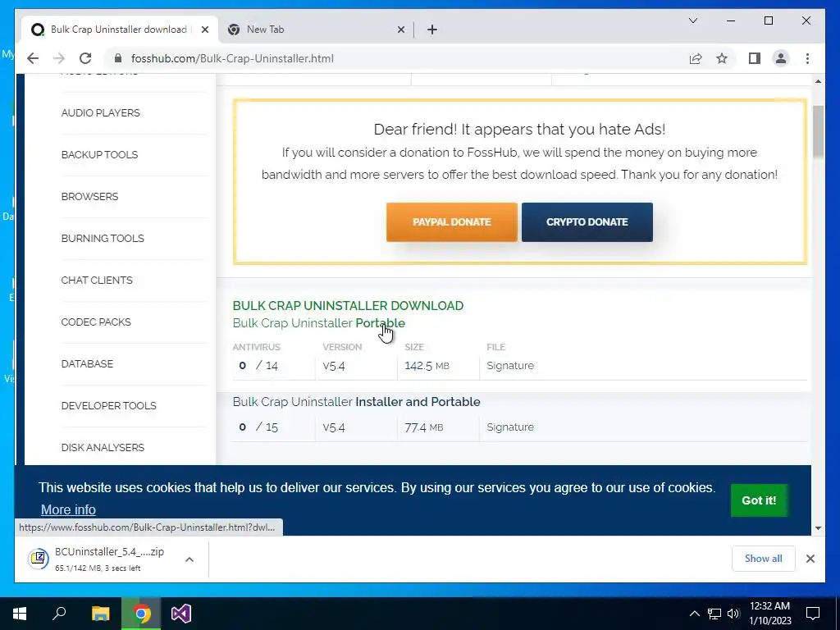The width and height of the screenshot is (840, 630).
Task: Open BURNING TOOLS category
Action: [103, 239]
